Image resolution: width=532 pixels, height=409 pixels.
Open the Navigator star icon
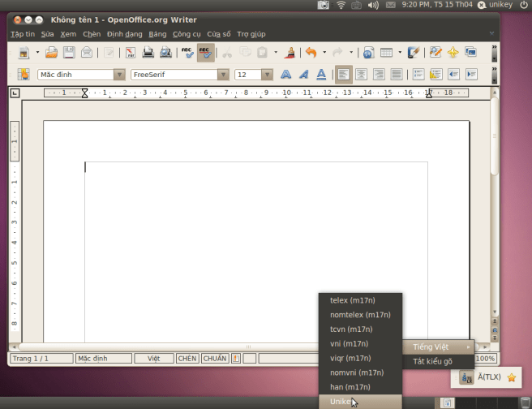click(453, 53)
